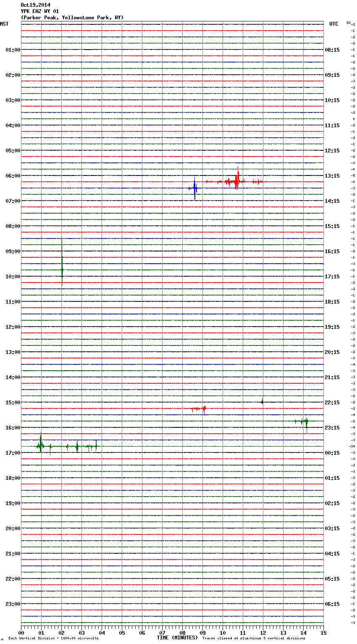Select the 05:00 MST time label
Screen dimensions: 357x644
13,151
